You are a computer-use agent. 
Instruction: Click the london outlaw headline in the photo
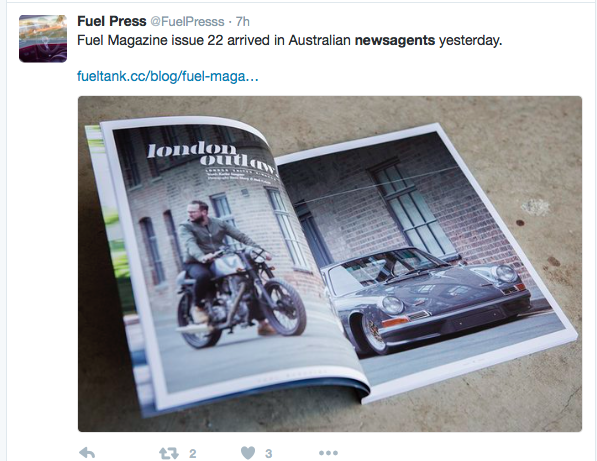[x=211, y=156]
